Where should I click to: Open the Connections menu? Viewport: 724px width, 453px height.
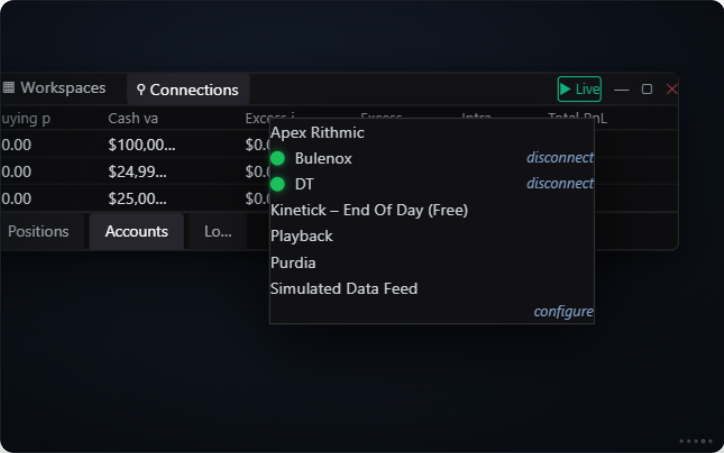pyautogui.click(x=188, y=90)
